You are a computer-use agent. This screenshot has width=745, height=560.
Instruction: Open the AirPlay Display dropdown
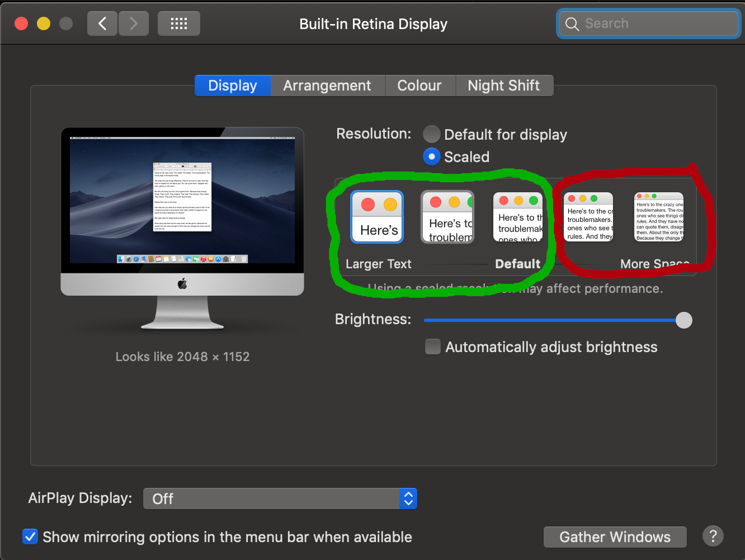280,498
